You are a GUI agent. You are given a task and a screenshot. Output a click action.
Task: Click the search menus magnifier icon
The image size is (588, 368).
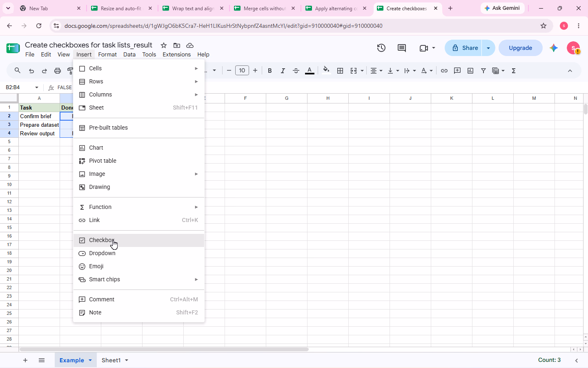[18, 71]
